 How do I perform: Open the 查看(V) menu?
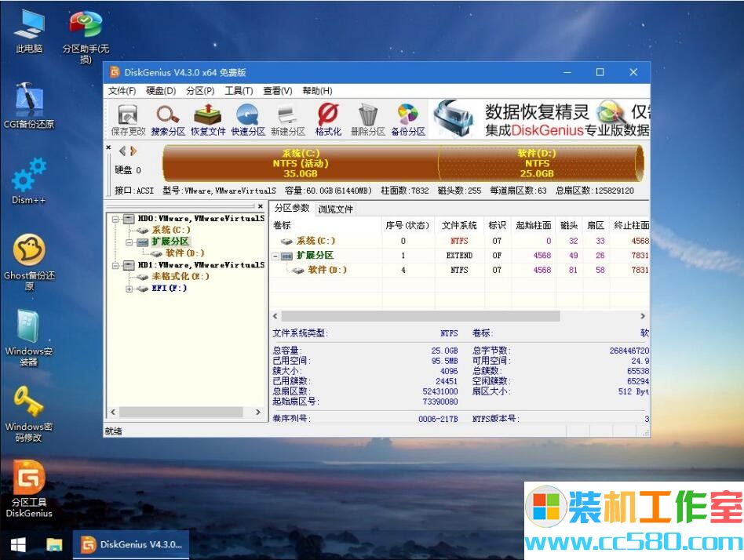[x=278, y=90]
